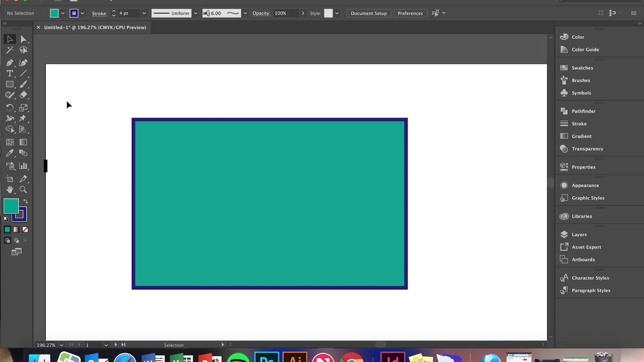Open the fill color dropdown in control bar
This screenshot has width=644, height=362.
[63, 13]
